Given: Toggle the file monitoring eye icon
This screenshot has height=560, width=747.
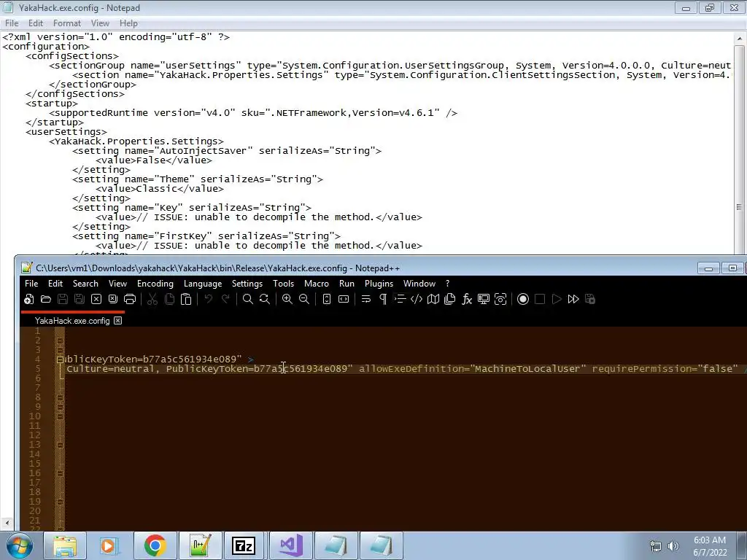Looking at the screenshot, I should click(500, 299).
